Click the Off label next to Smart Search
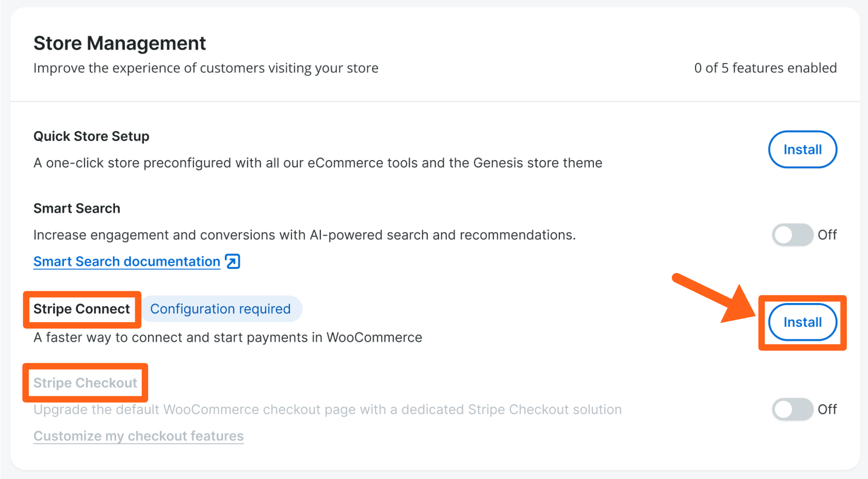This screenshot has height=479, width=868. click(x=827, y=235)
